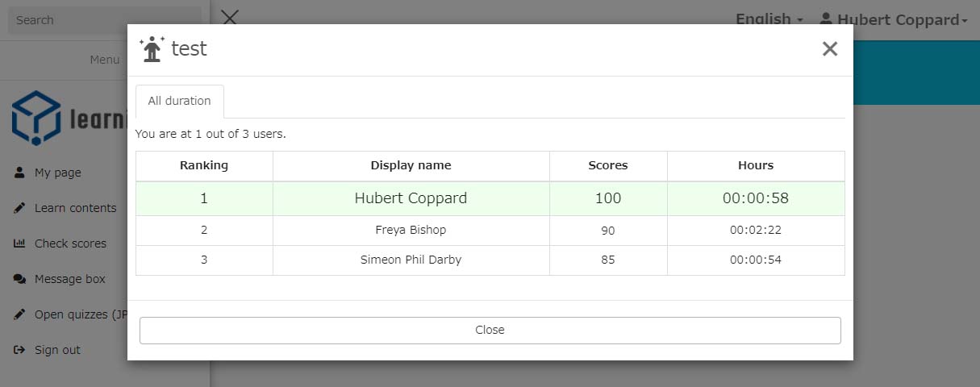The height and width of the screenshot is (387, 980).
Task: Click the Scores column header
Action: (x=608, y=165)
